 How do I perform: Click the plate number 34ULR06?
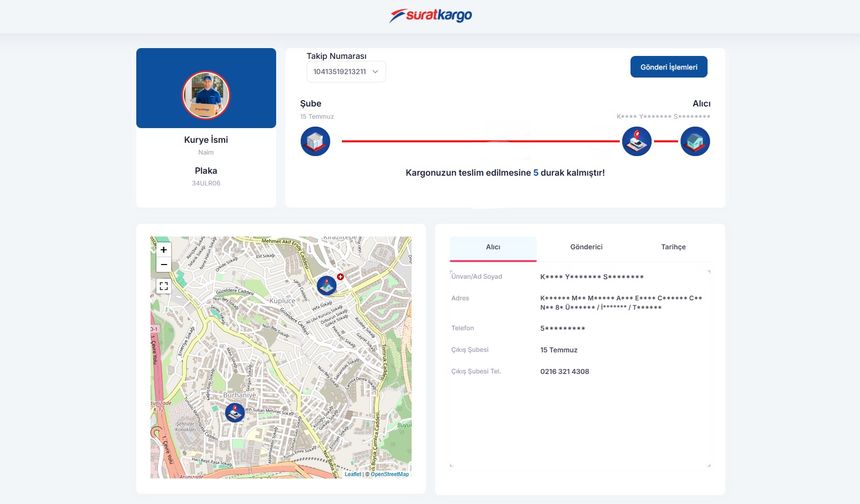[x=206, y=183]
